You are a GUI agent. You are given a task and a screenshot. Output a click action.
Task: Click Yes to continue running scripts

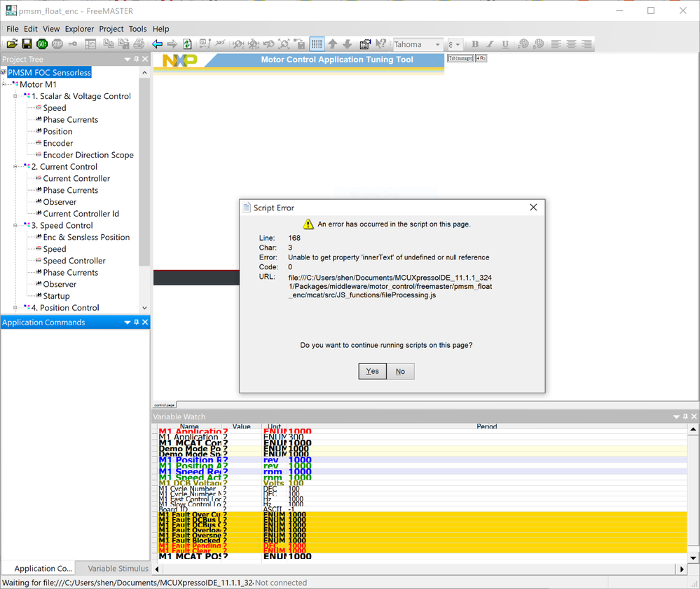(x=372, y=372)
